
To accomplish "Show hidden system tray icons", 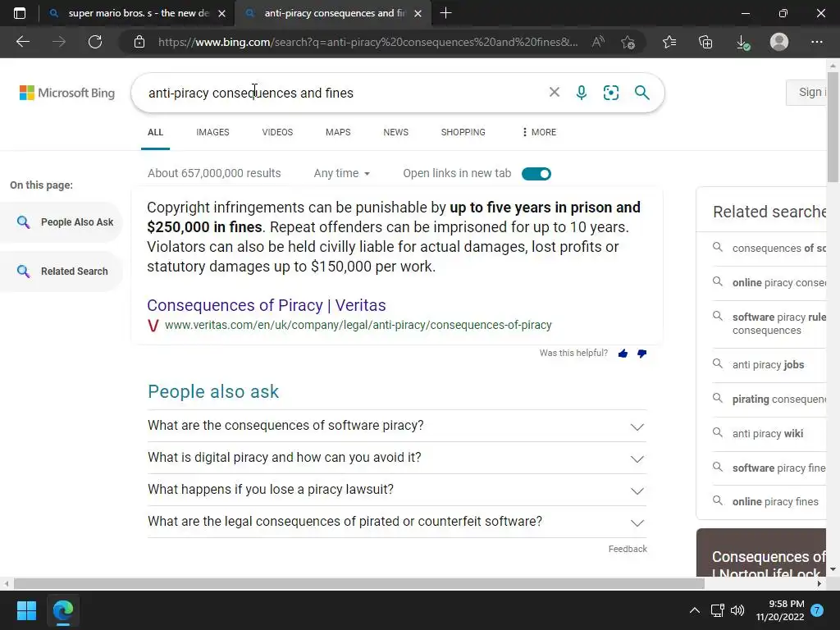I will [x=694, y=610].
